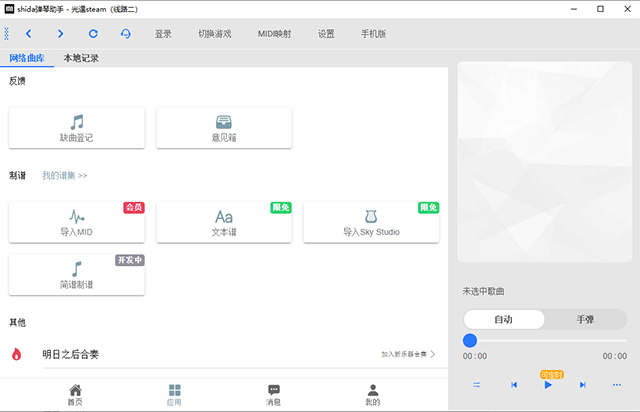Viewport: 640px width, 412px height.
Task: Go forward with the right arrow icon
Action: click(60, 33)
